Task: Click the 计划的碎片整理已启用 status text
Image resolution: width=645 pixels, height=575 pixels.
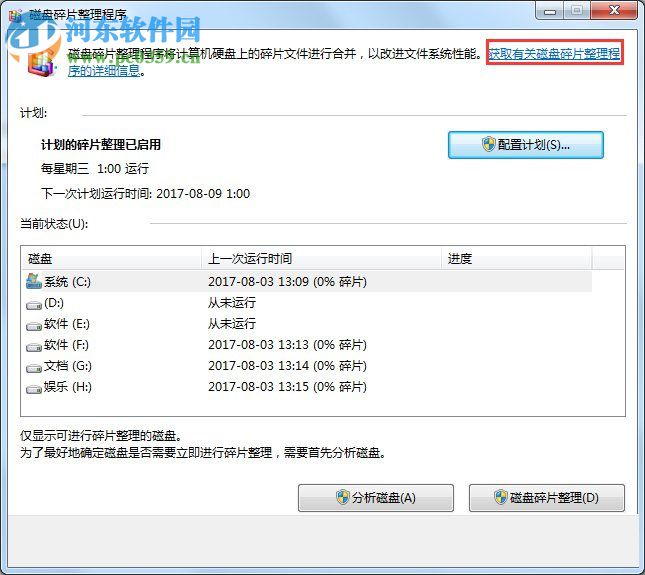Action: tap(101, 145)
